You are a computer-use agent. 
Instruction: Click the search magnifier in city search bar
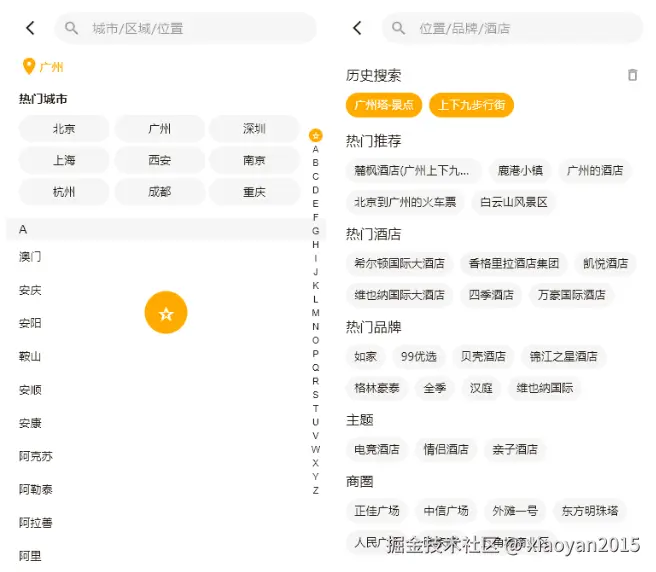71,28
